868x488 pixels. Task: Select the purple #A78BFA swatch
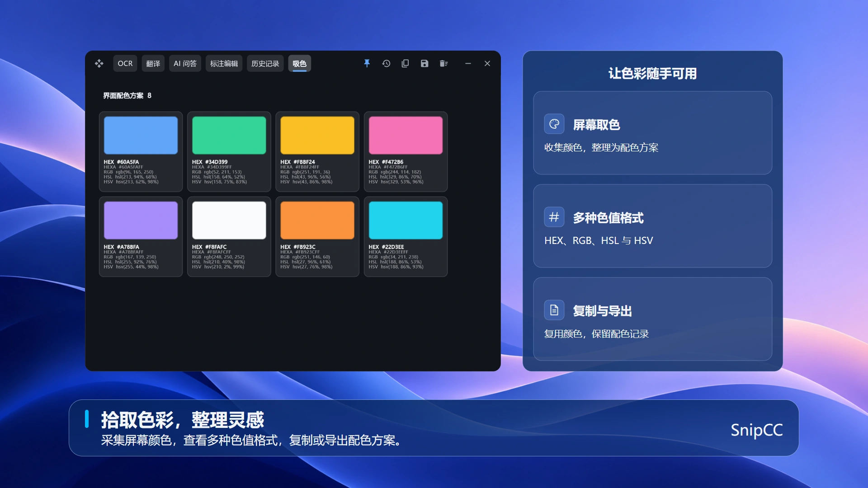coord(141,220)
